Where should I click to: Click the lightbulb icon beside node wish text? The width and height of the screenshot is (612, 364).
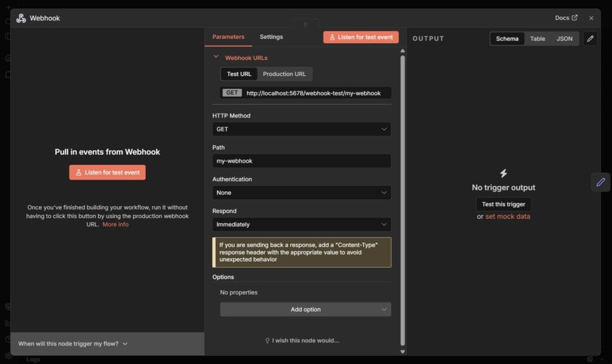267,341
